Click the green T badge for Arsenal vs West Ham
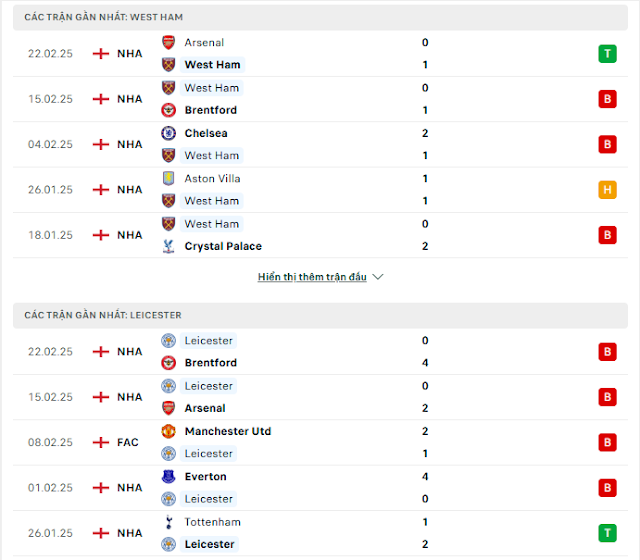The width and height of the screenshot is (640, 560). [607, 53]
